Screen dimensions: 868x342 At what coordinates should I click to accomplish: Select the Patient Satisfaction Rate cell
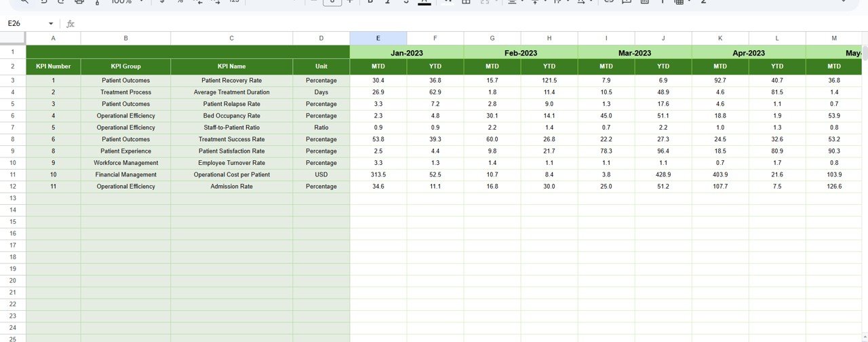coord(232,151)
